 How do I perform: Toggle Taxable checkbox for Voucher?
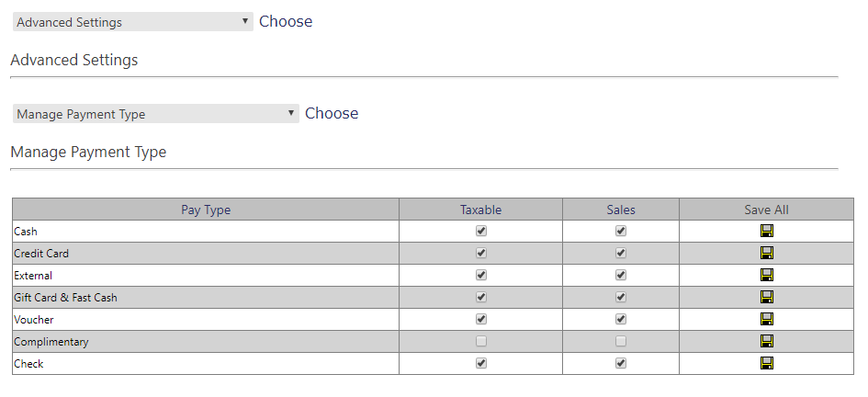coord(481,320)
